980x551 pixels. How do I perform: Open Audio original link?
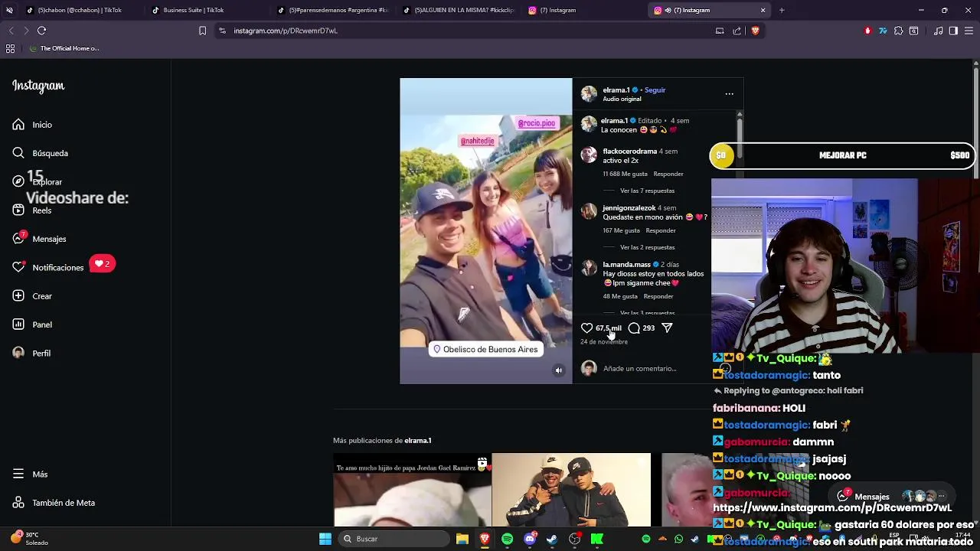622,99
